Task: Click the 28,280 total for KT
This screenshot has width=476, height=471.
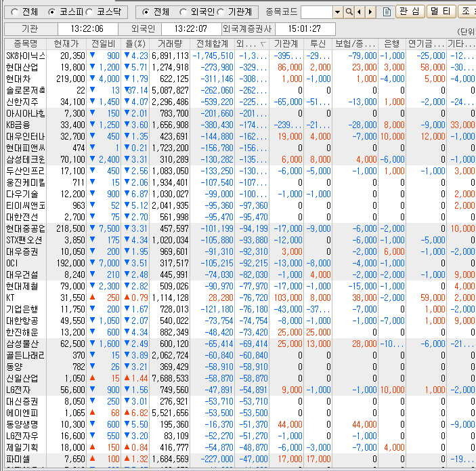Action: point(221,298)
